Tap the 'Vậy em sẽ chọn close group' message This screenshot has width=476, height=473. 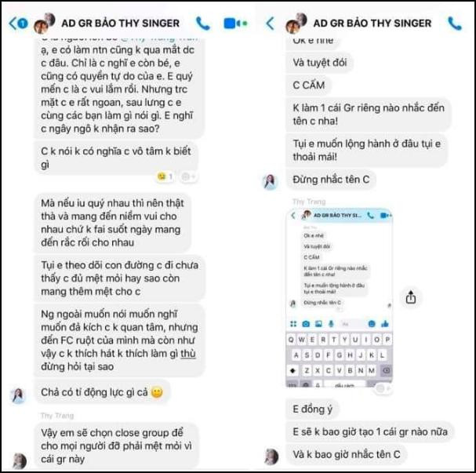coord(116,446)
